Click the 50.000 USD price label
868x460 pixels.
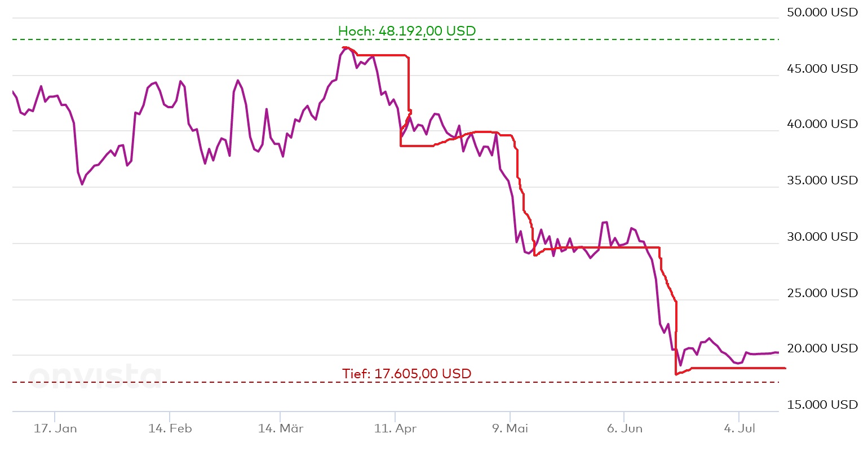coord(822,12)
